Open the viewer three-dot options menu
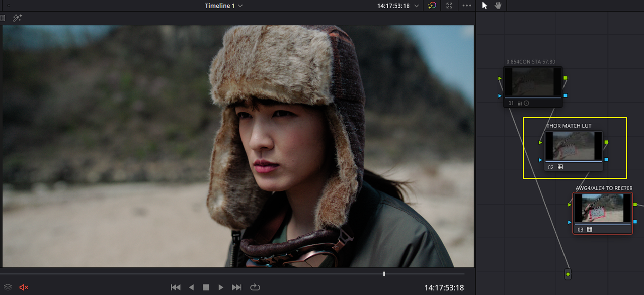This screenshot has width=644, height=295. point(467,6)
